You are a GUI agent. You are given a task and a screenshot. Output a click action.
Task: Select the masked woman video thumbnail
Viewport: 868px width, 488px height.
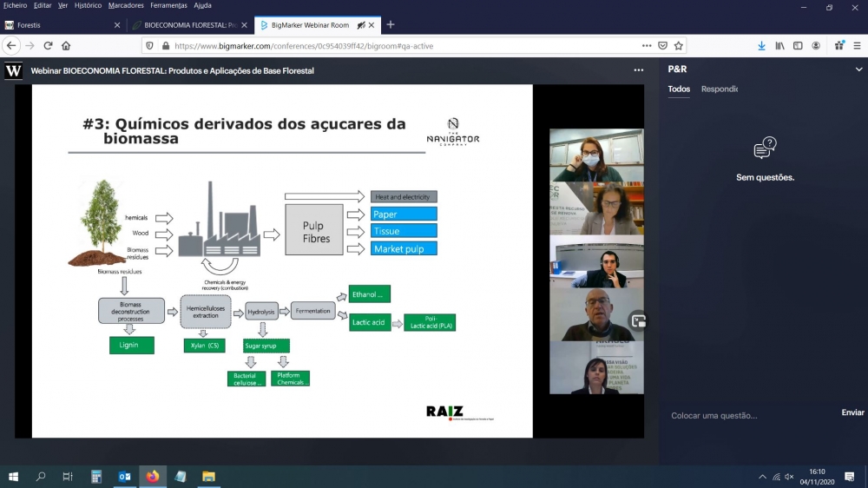click(596, 155)
